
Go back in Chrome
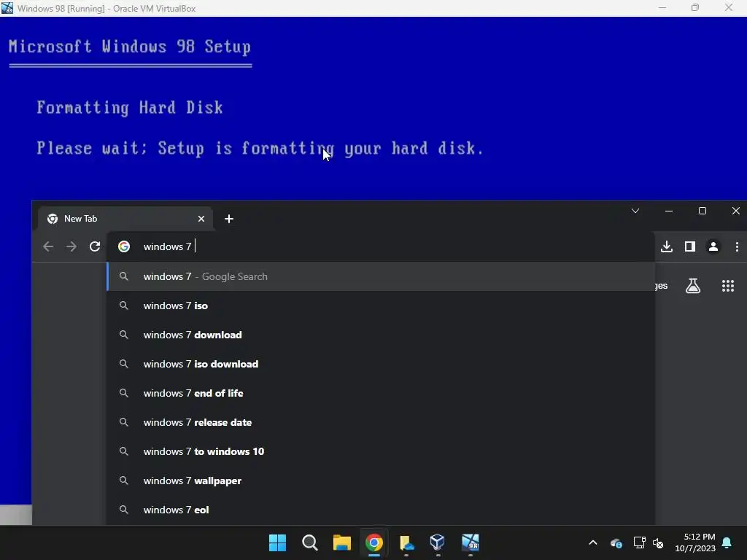48,246
